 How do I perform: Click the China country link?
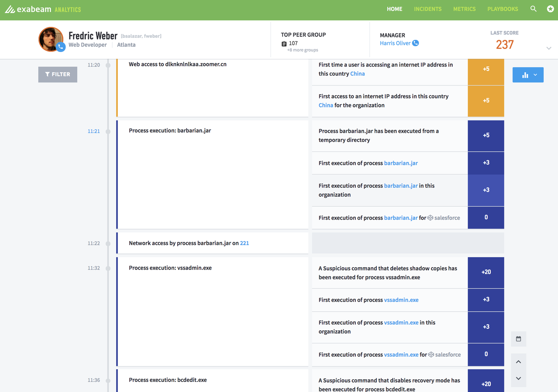point(357,74)
